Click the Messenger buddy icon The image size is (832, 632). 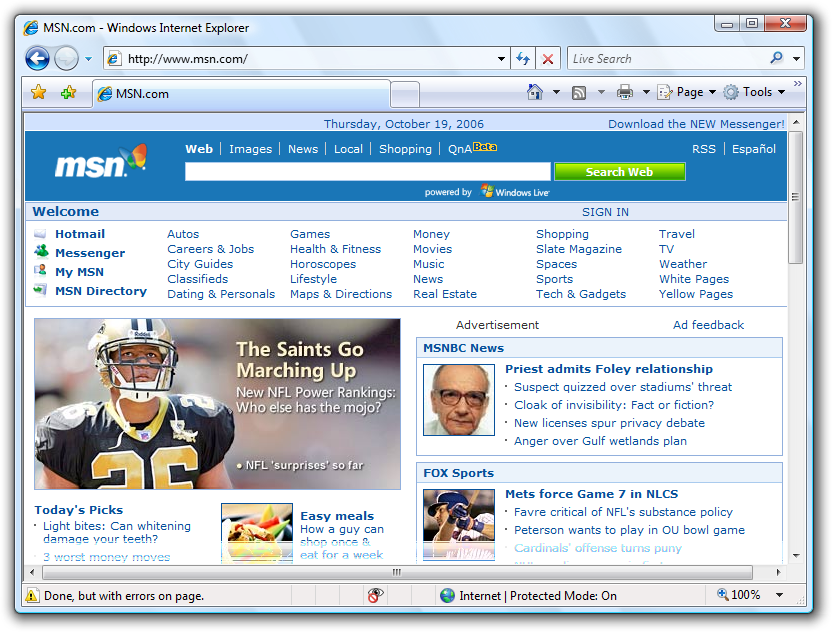(x=41, y=251)
